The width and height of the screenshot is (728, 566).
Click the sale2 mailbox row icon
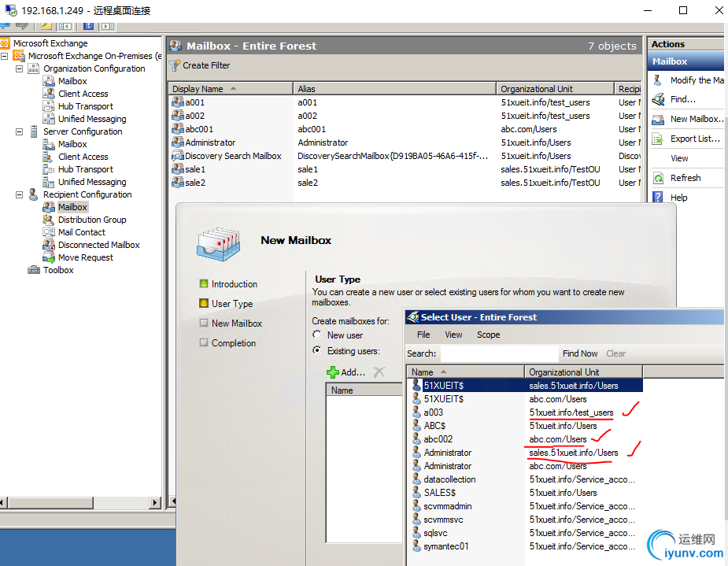point(177,183)
